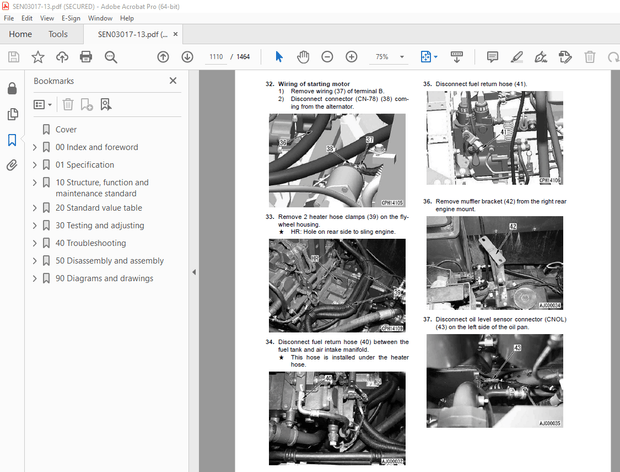
Task: Zoom out with the minus button
Action: (327, 57)
